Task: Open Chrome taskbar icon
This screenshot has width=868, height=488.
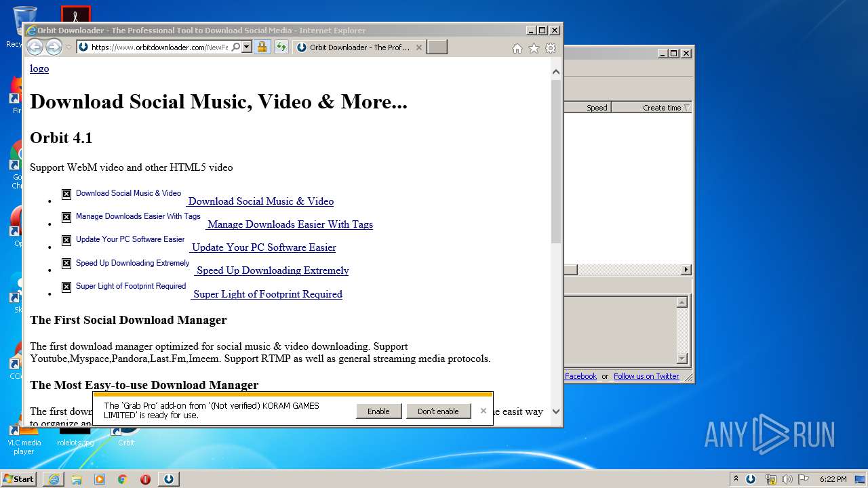Action: coord(123,479)
